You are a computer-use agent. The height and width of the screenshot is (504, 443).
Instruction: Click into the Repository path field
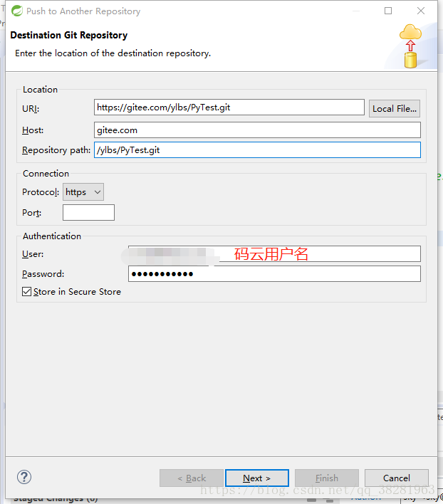tap(257, 149)
